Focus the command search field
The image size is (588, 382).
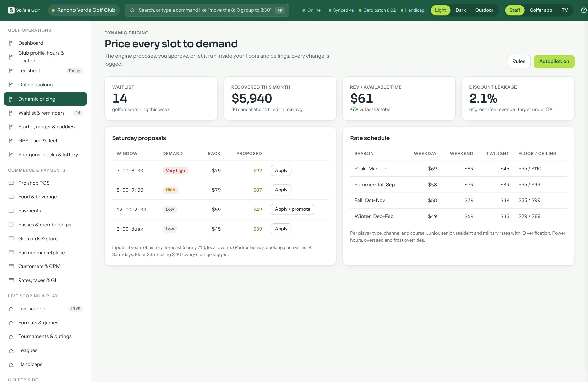pyautogui.click(x=207, y=10)
